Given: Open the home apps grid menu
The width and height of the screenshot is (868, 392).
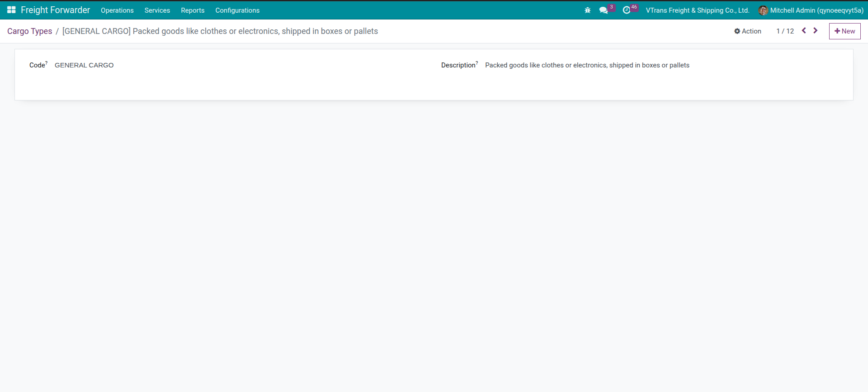Looking at the screenshot, I should 11,10.
